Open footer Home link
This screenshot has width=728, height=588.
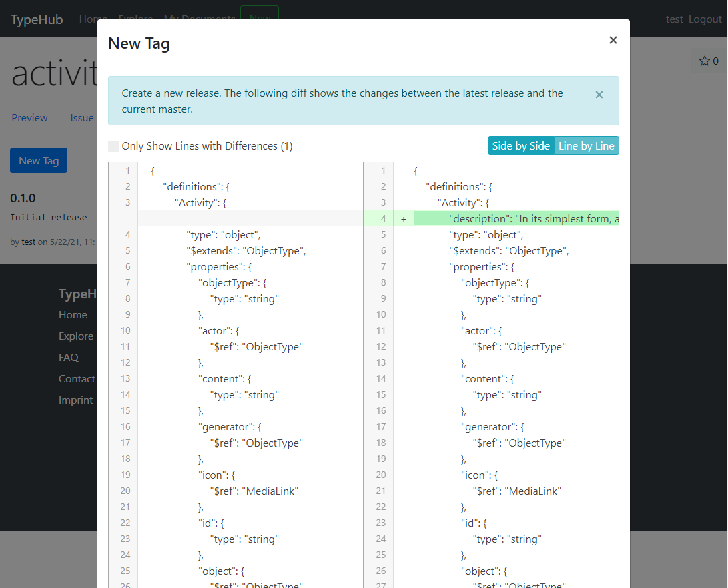[x=73, y=315]
